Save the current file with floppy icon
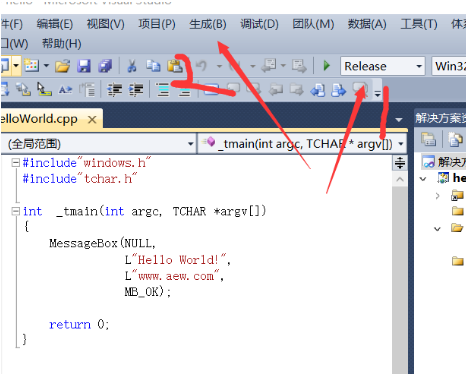 tap(84, 66)
